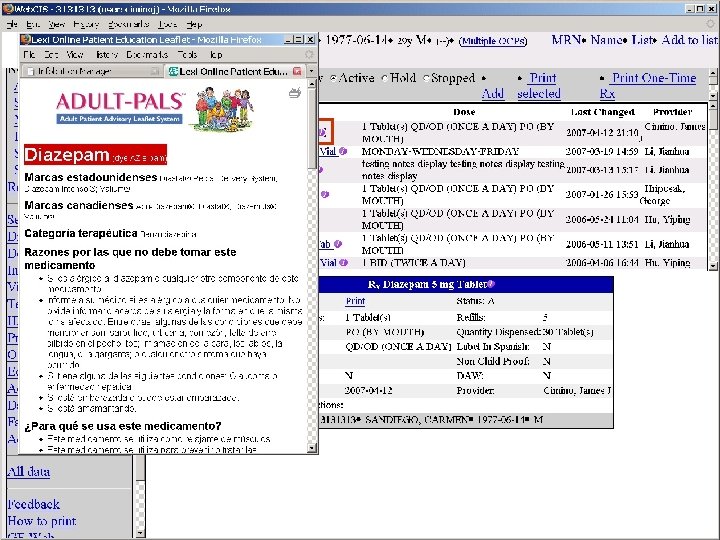Open the infobutton in the 1 BID TWICE A DAY row
Image resolution: width=720 pixels, height=540 pixels.
343,263
